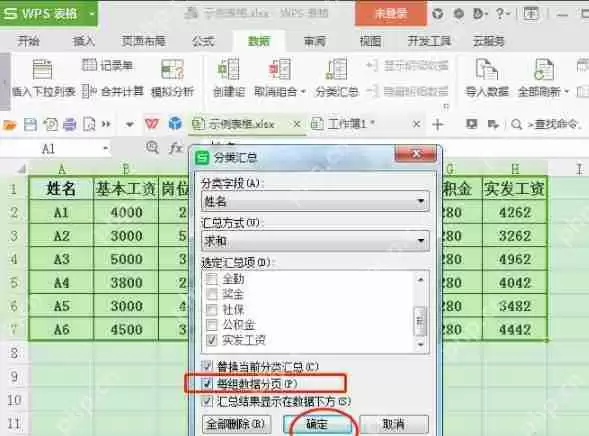Image resolution: width=589 pixels, height=436 pixels.
Task: Switch to the 审阅 ribbon tab
Action: coord(315,41)
